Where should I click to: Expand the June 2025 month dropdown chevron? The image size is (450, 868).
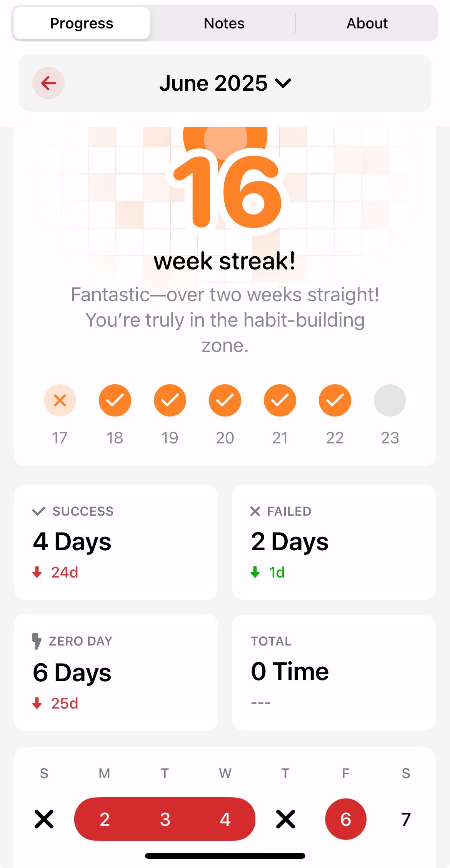283,83
